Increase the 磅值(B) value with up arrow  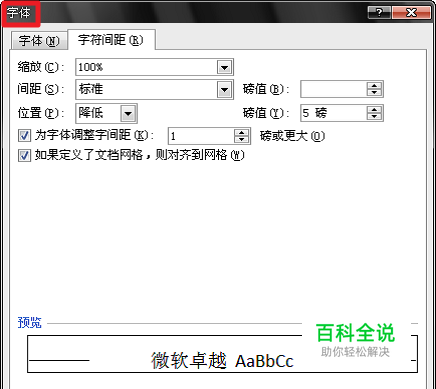(374, 85)
